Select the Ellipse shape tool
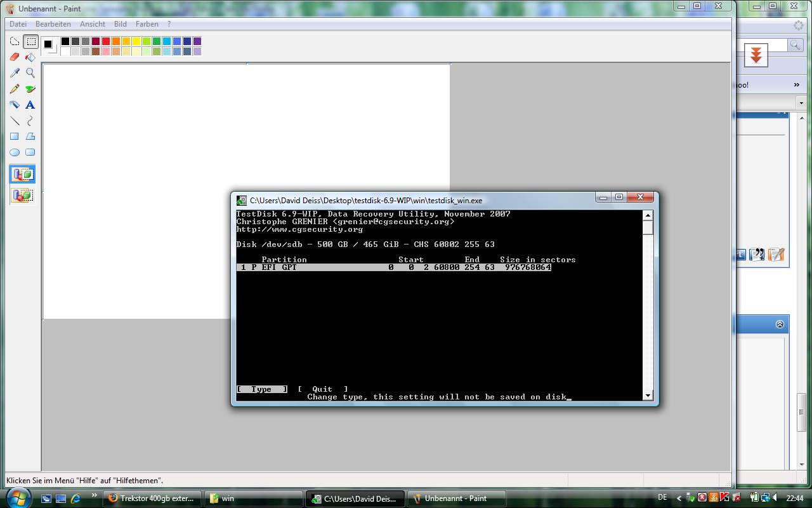Screen dimensions: 812x508 coord(15,152)
